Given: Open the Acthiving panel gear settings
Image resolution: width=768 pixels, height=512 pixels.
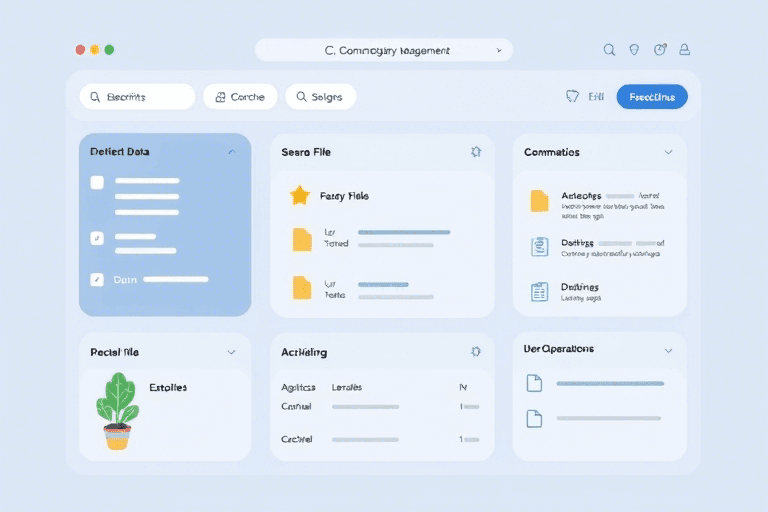Looking at the screenshot, I should [476, 352].
